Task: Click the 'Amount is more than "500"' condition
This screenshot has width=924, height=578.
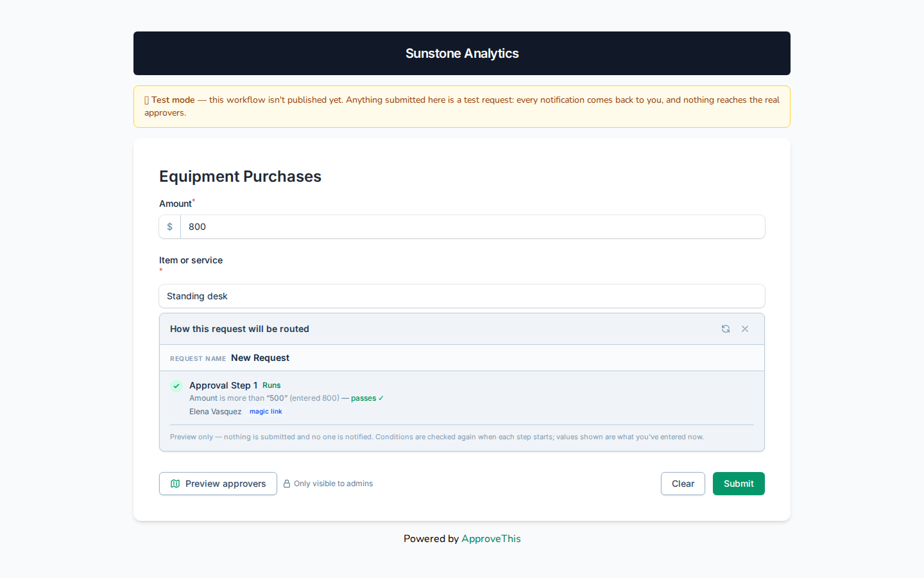Action: 237,398
